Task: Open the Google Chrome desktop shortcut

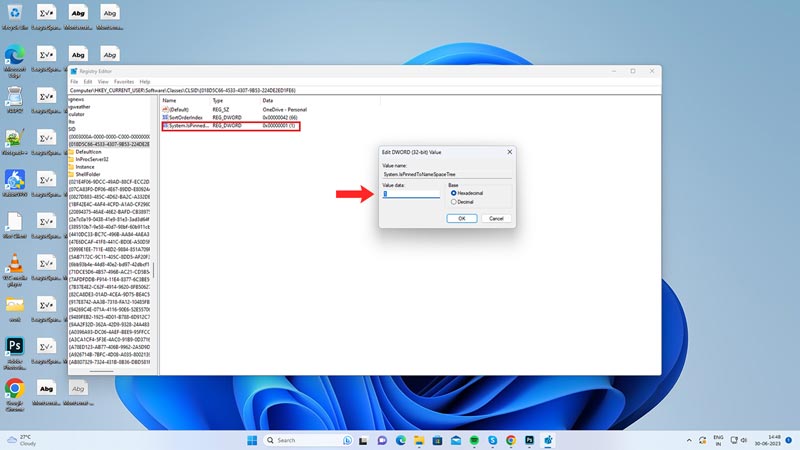Action: (15, 395)
